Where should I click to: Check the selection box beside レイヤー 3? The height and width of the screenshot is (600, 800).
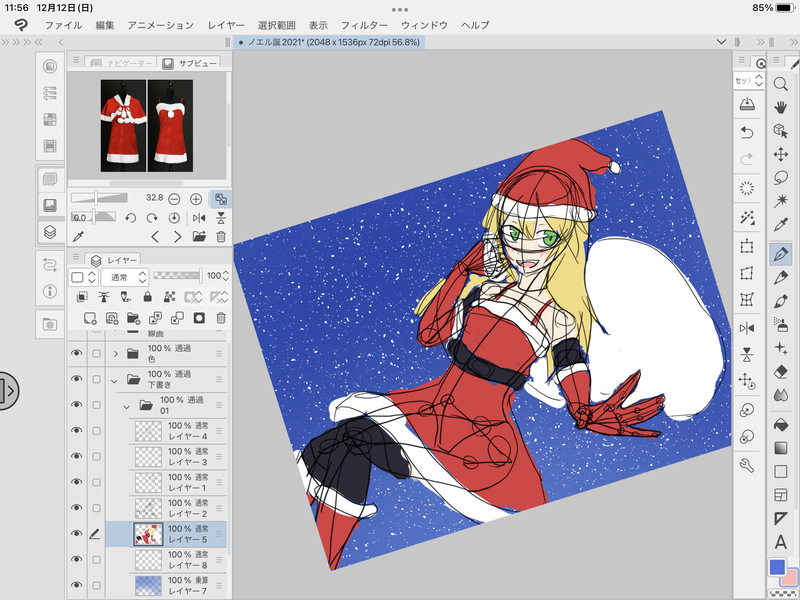[96, 457]
